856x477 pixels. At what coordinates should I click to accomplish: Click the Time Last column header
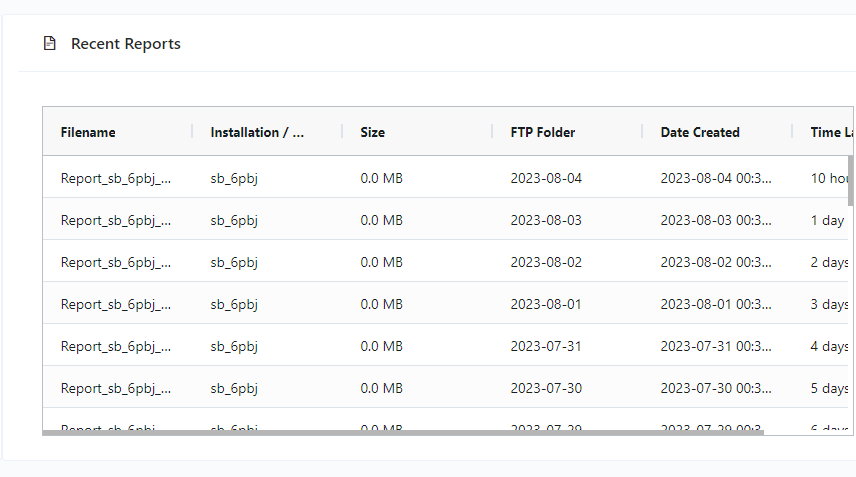click(831, 132)
